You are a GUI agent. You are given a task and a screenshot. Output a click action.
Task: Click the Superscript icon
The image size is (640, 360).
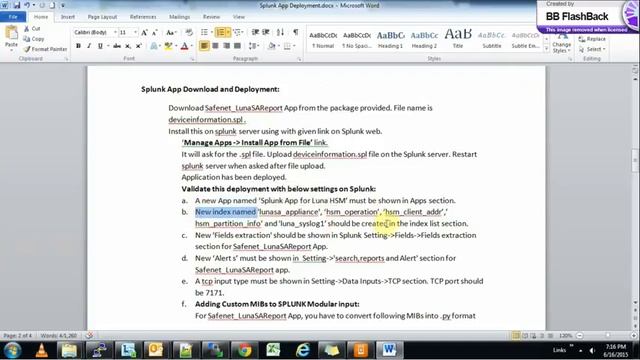click(138, 46)
